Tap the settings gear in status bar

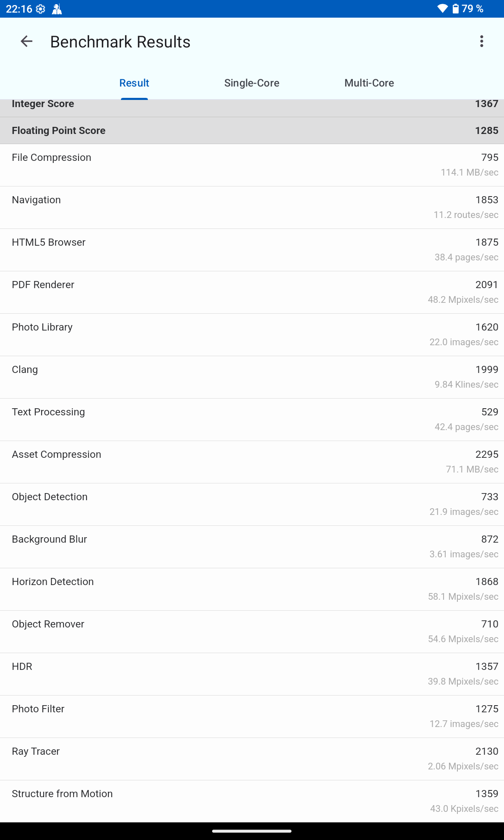point(41,9)
